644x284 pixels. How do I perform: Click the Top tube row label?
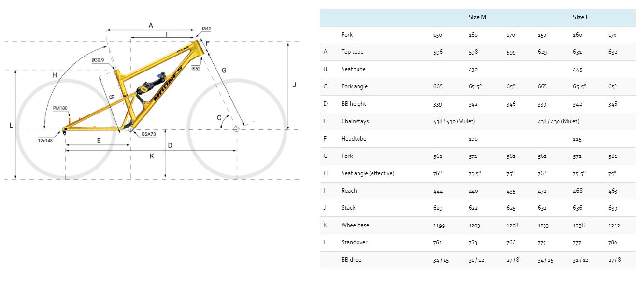click(x=352, y=52)
